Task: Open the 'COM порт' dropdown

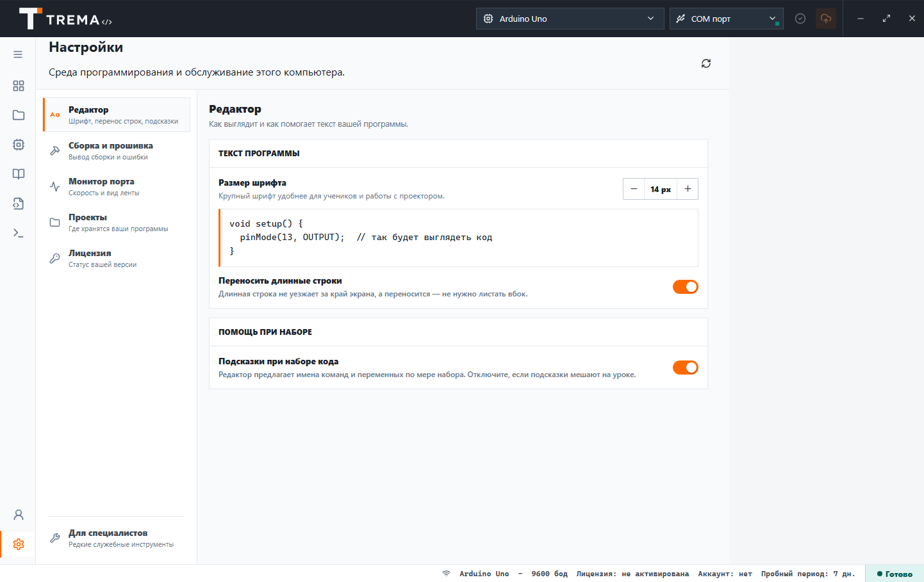Action: (727, 19)
